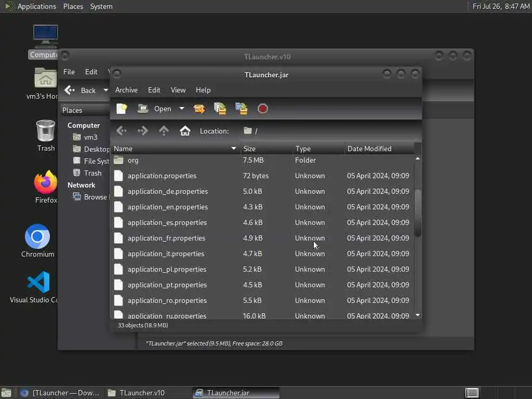532x399 pixels.
Task: Select application_fr.properties file
Action: click(262, 238)
